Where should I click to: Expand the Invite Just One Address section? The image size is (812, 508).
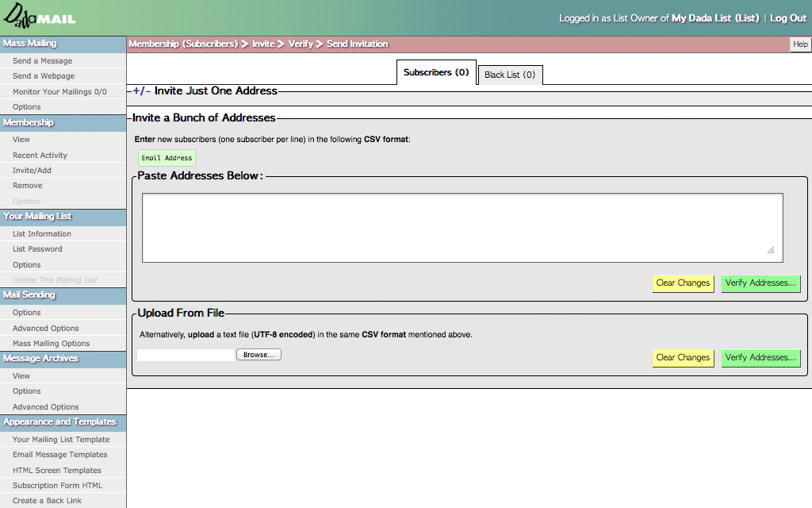click(x=141, y=91)
